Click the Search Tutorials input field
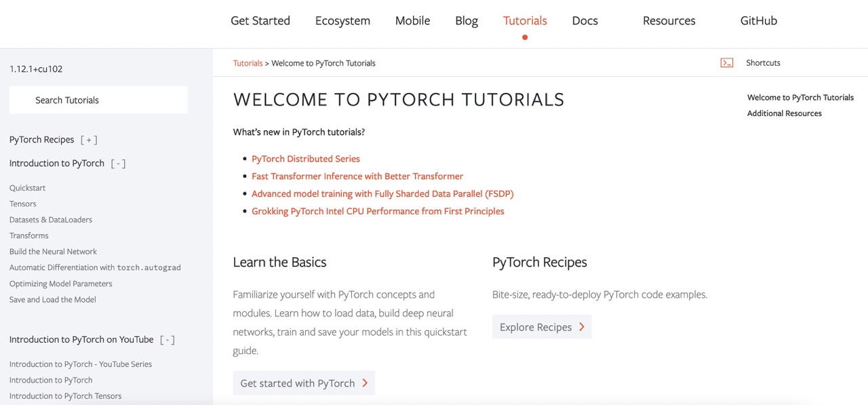Viewport: 868px width, 405px height. pos(98,100)
